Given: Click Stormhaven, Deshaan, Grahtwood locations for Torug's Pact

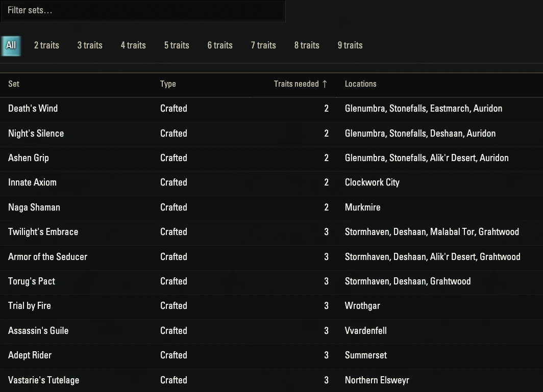Looking at the screenshot, I should (x=408, y=281).
